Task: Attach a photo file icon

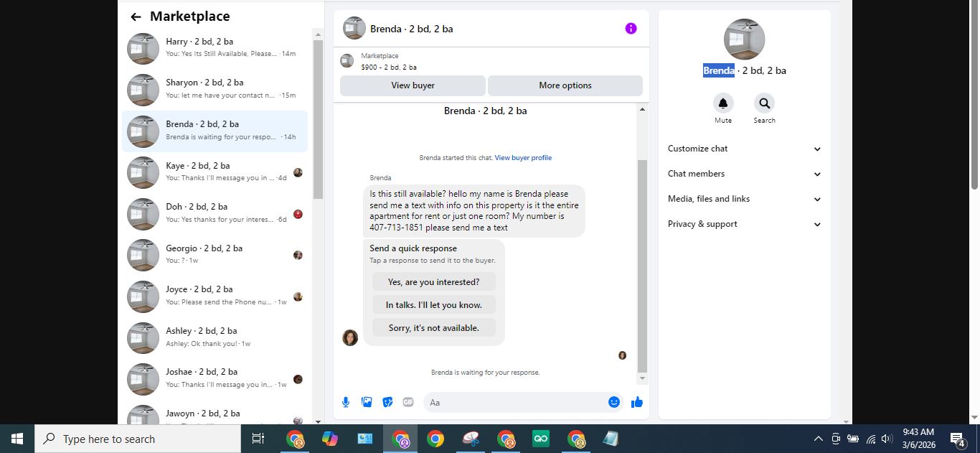Action: point(367,402)
